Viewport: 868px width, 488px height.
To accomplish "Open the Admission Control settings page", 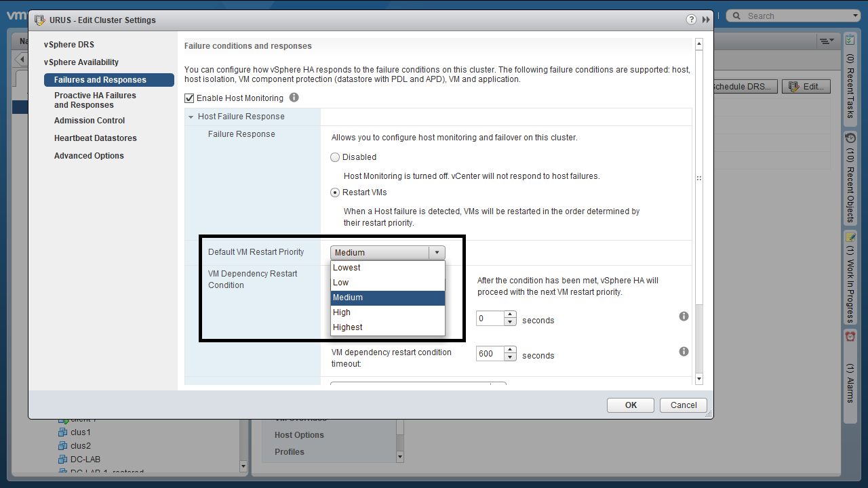I will (90, 121).
